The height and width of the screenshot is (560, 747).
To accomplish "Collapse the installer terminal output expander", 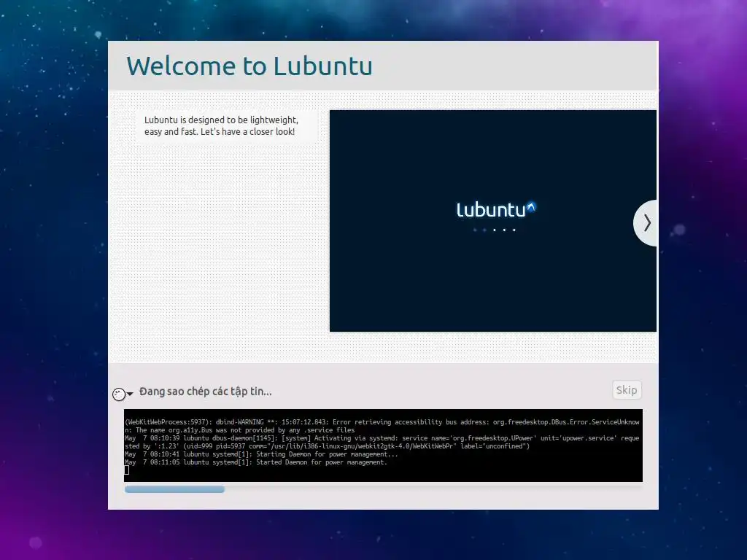I will point(130,394).
